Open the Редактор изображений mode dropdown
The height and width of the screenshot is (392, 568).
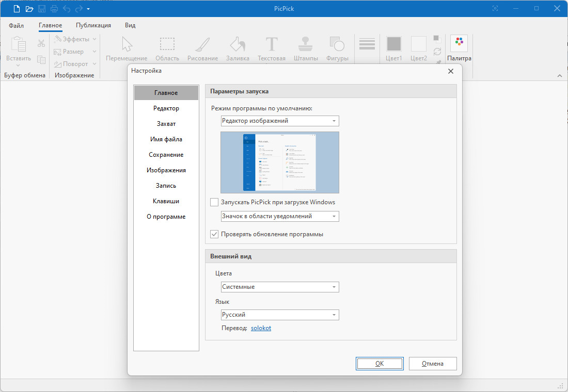[280, 121]
